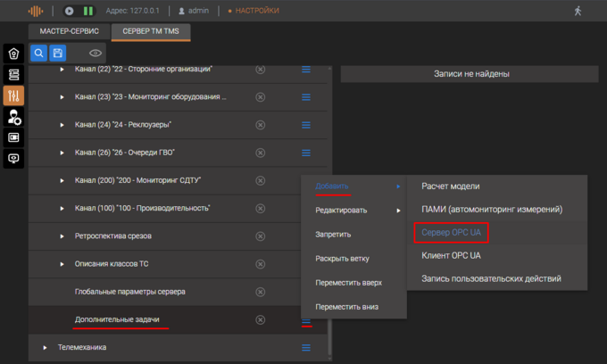Screen dimensions: 607x364
Task: Click the X circle on Канал (22) row
Action: pos(261,70)
